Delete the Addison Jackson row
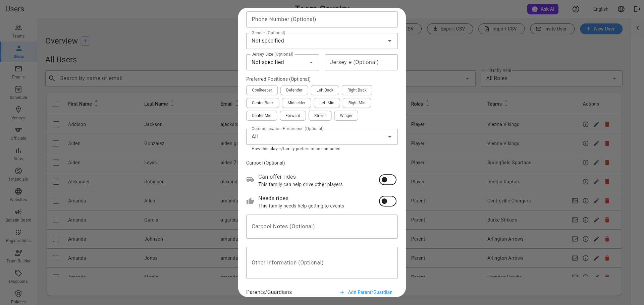The image size is (644, 305). click(607, 124)
